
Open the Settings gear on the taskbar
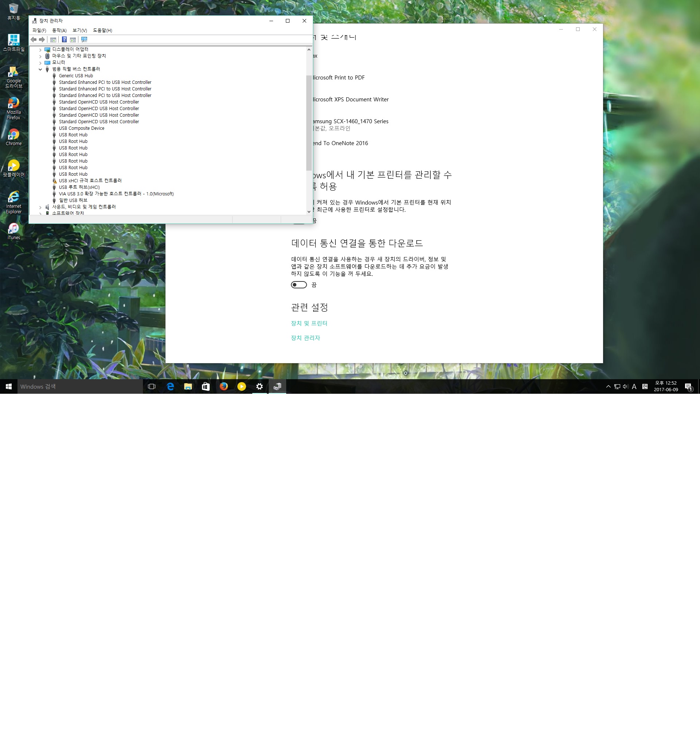pos(260,386)
